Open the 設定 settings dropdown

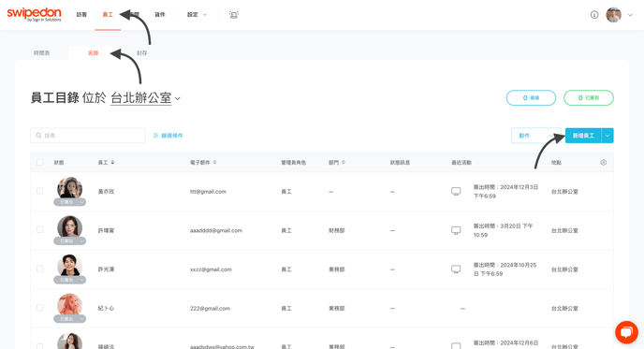pos(197,15)
